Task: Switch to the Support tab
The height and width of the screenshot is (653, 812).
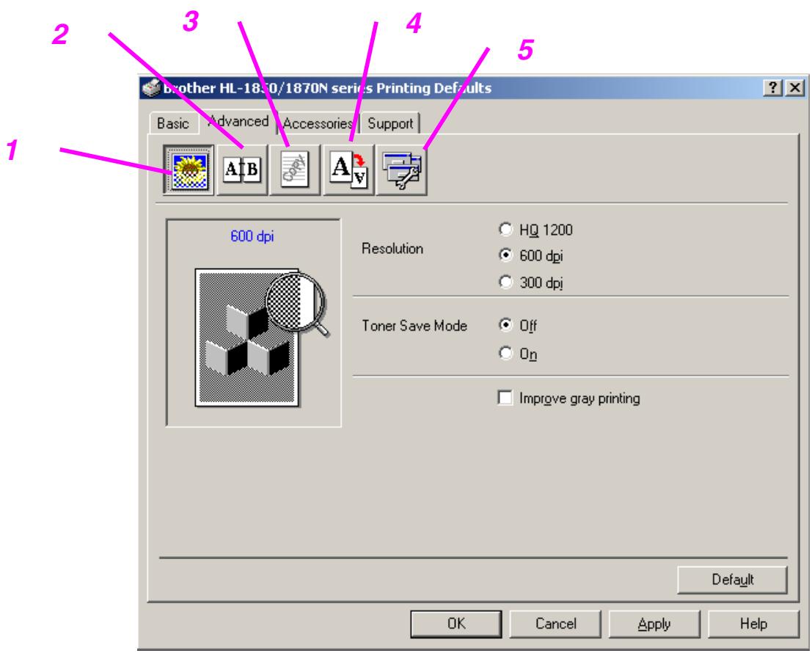Action: [390, 123]
